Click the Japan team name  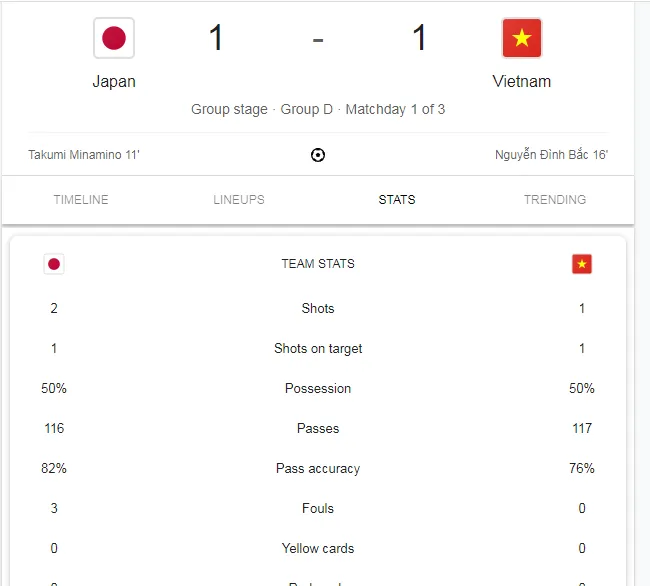[114, 82]
